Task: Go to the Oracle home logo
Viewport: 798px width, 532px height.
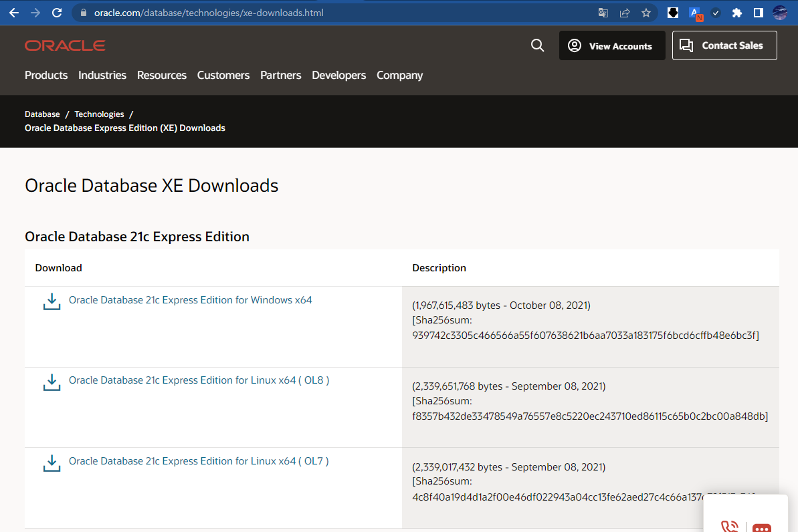Action: pyautogui.click(x=65, y=45)
